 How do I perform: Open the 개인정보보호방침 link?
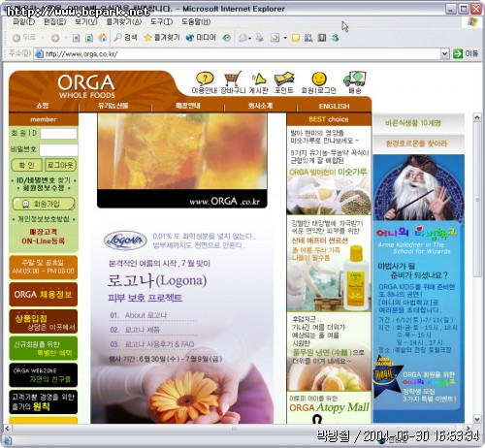[x=44, y=219]
